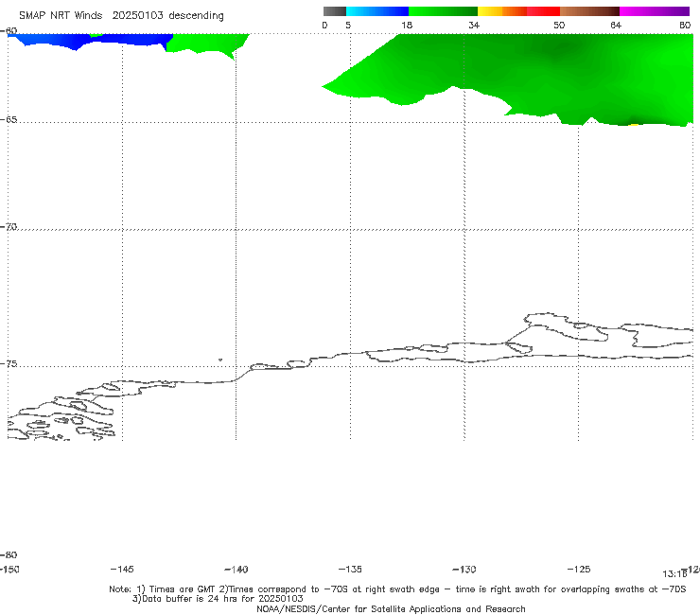
Task: Click the -70 latitude axis label
Action: (x=9, y=227)
